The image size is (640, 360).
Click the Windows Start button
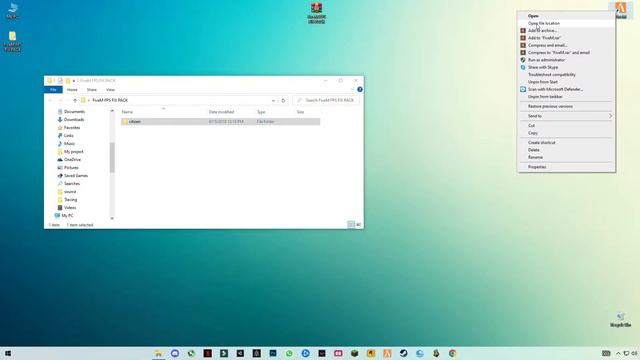[8, 353]
